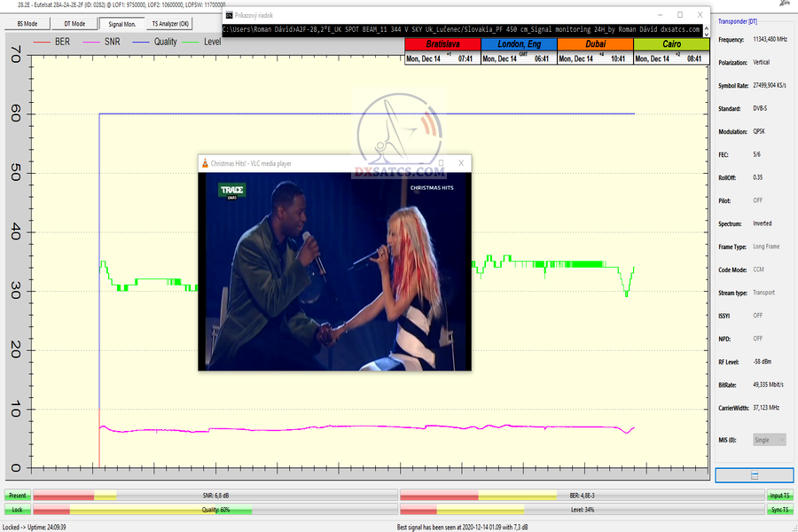798x532 pixels.
Task: Click the Sync TS indicator
Action: pos(778,510)
